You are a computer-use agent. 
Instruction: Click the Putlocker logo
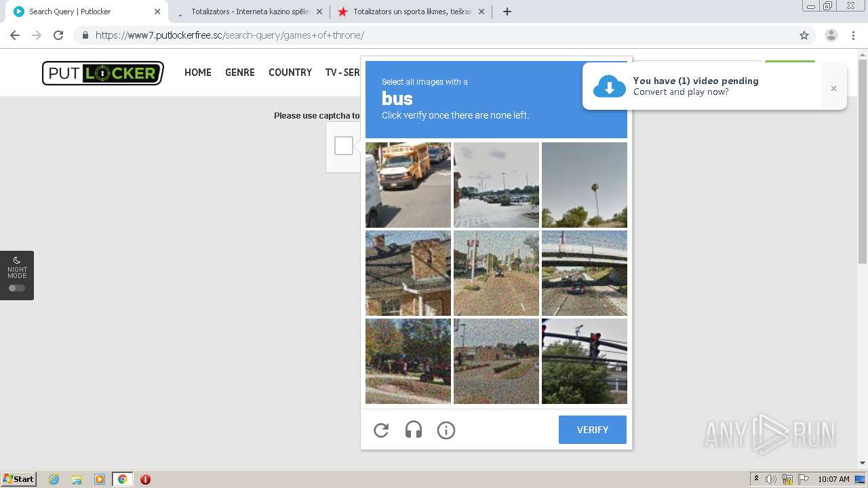(103, 73)
